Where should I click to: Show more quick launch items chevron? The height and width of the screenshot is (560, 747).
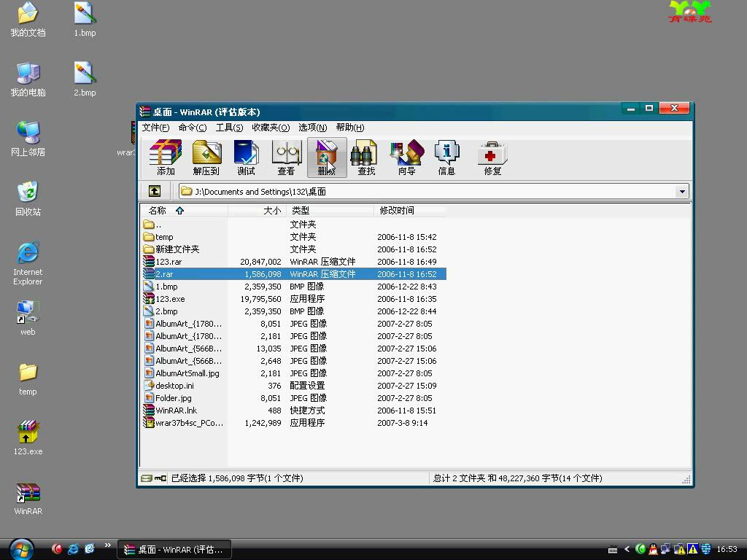point(108,545)
